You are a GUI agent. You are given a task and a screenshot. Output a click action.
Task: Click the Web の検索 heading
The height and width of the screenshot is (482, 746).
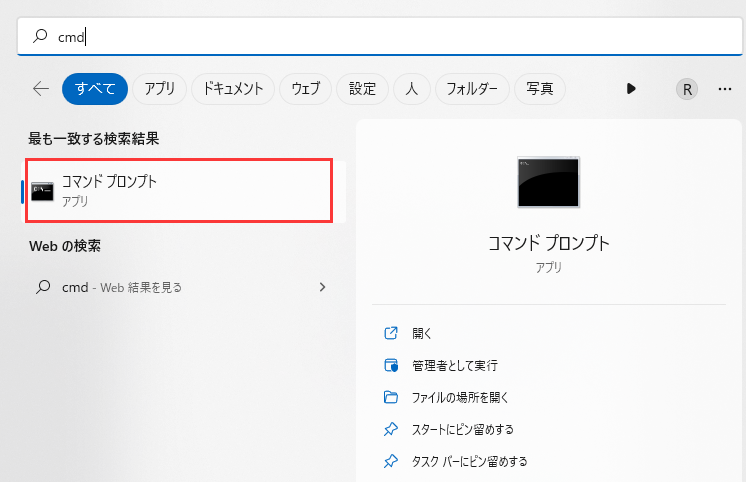point(65,246)
